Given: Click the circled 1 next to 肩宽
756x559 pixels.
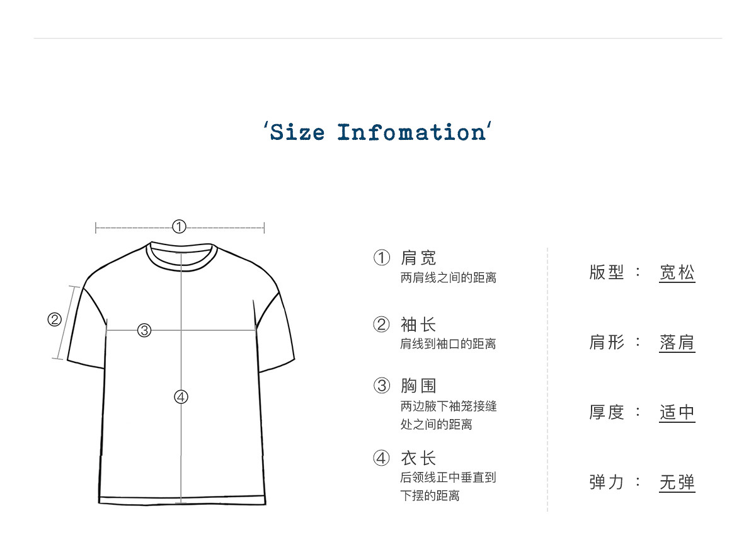Looking at the screenshot, I should point(382,258).
